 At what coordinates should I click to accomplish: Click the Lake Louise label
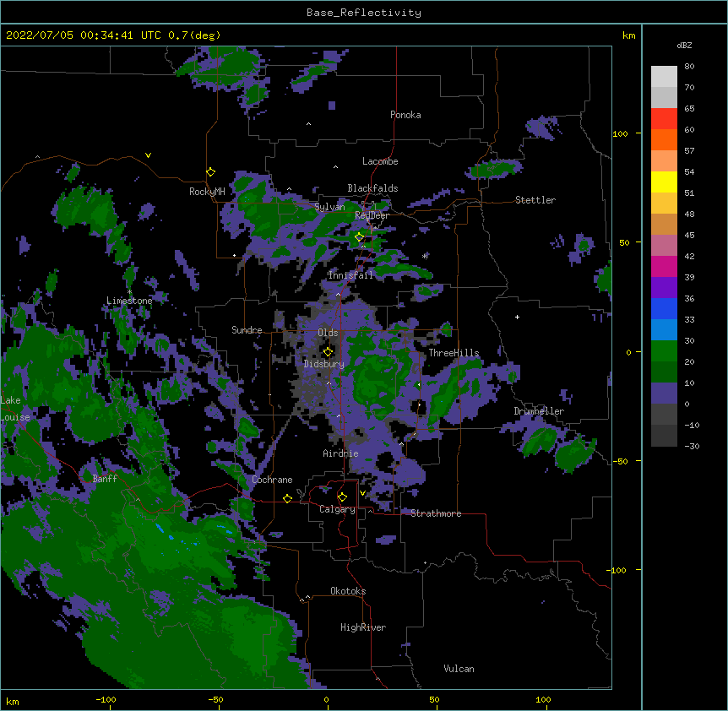pyautogui.click(x=15, y=409)
